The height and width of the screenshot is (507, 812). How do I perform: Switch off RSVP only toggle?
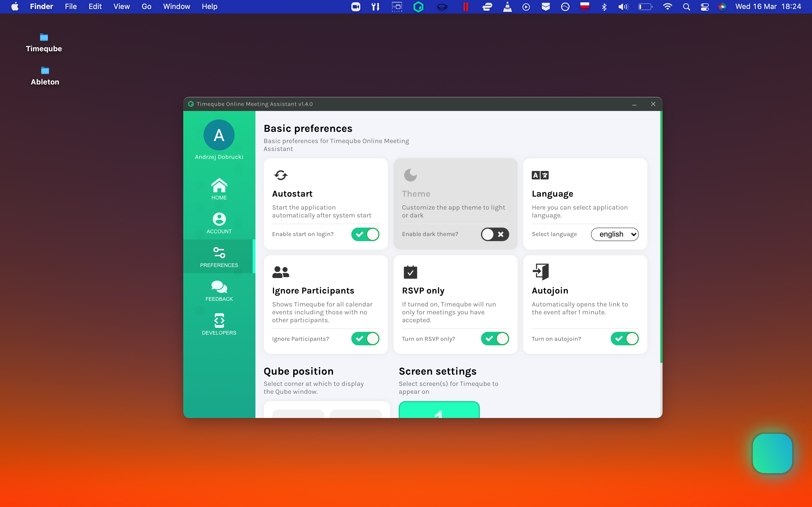click(x=495, y=338)
